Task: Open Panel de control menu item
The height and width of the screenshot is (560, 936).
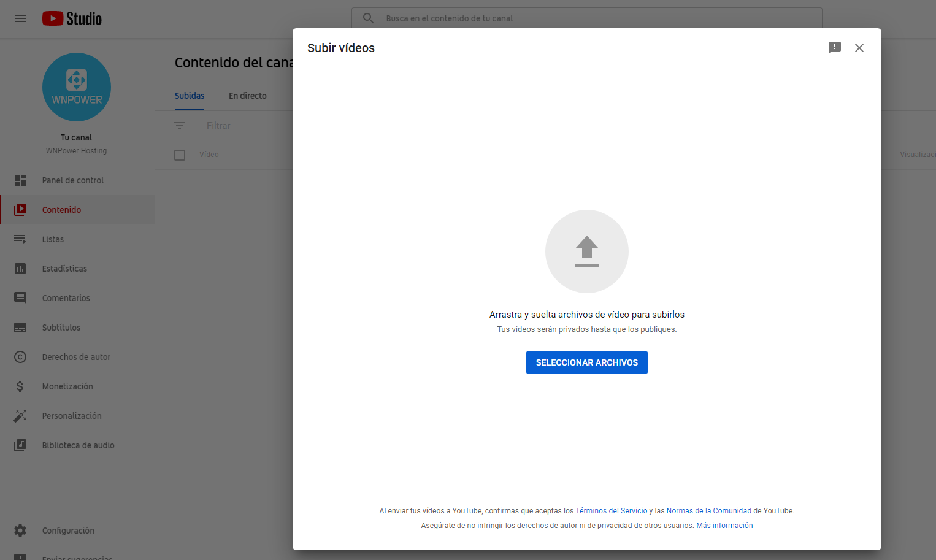Action: [x=77, y=180]
